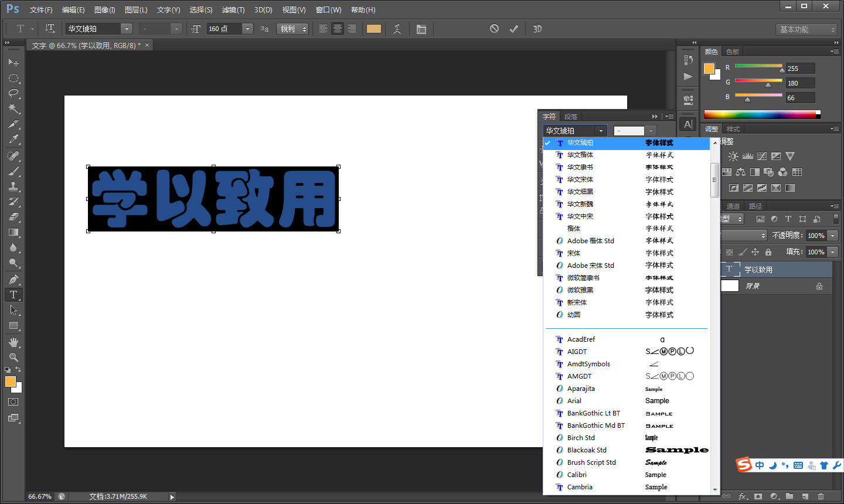Right align text

coord(352,29)
